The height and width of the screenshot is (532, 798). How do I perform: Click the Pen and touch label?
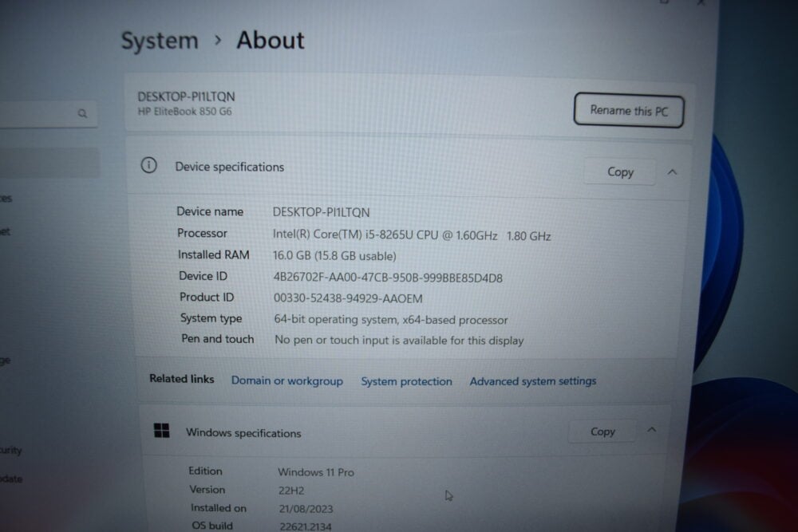(x=218, y=339)
